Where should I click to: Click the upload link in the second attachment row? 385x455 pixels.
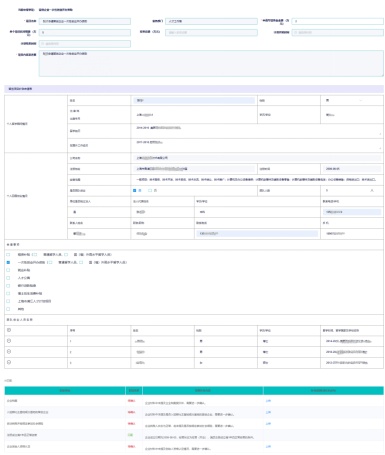(x=268, y=412)
